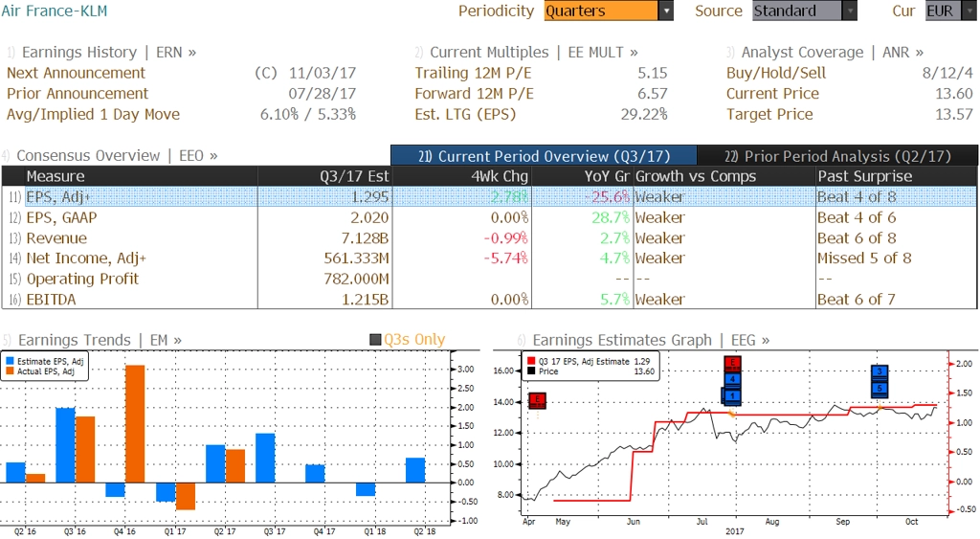980x539 pixels.
Task: Open Earnings Estimates Graph EEG link
Action: [x=651, y=340]
